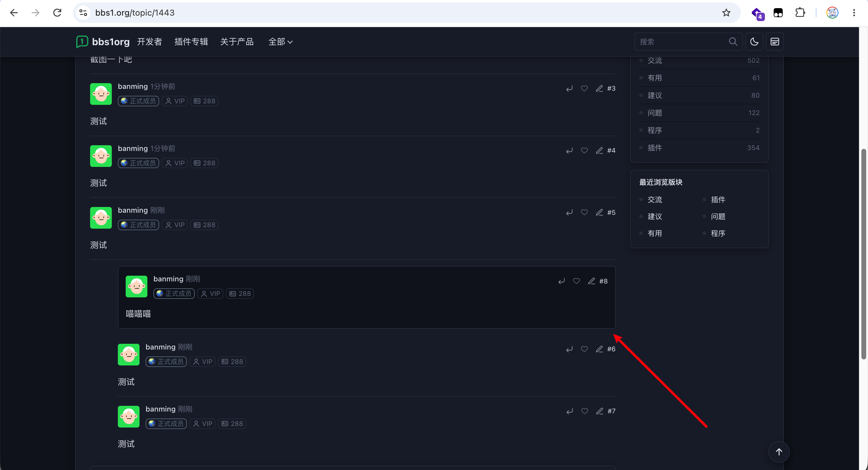
Task: Like post #4 with heart icon
Action: (x=584, y=150)
